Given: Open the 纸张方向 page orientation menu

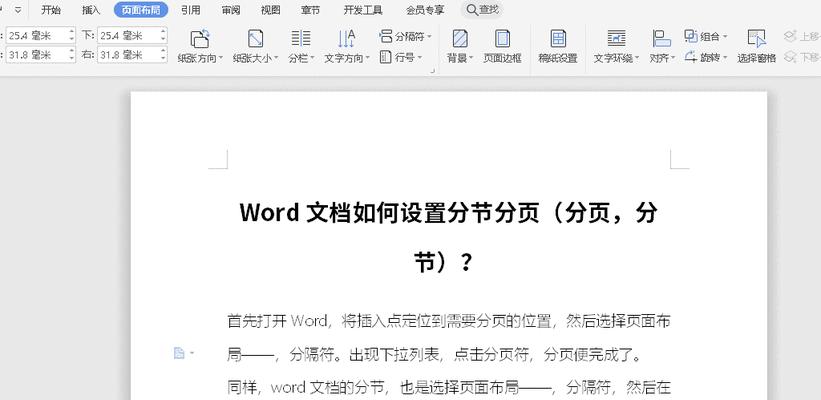Looking at the screenshot, I should pyautogui.click(x=200, y=47).
